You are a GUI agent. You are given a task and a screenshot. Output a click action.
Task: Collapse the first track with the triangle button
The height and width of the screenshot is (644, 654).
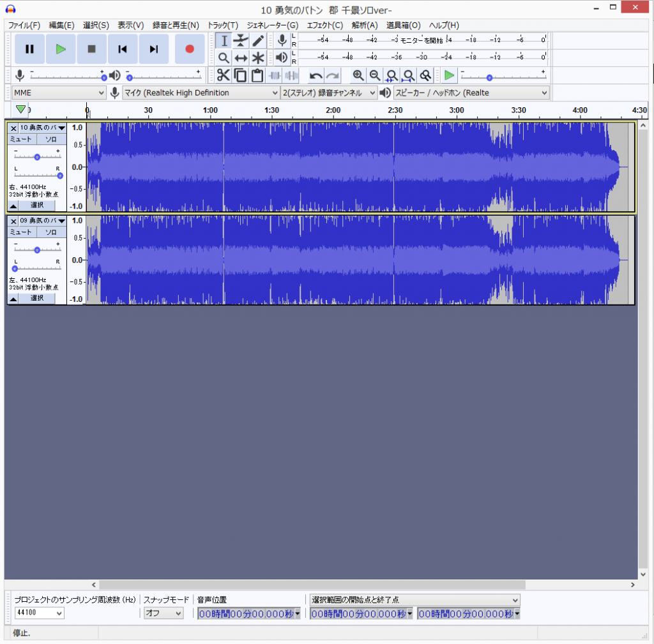[13, 206]
